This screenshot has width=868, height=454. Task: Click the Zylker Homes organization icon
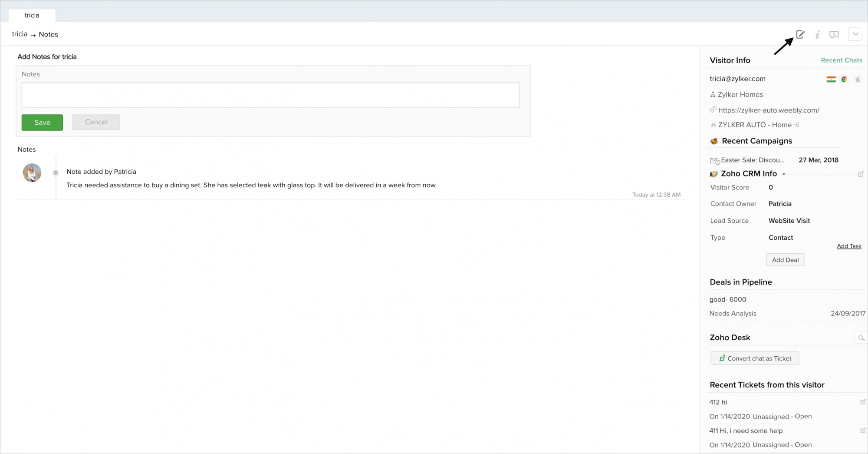pyautogui.click(x=713, y=95)
